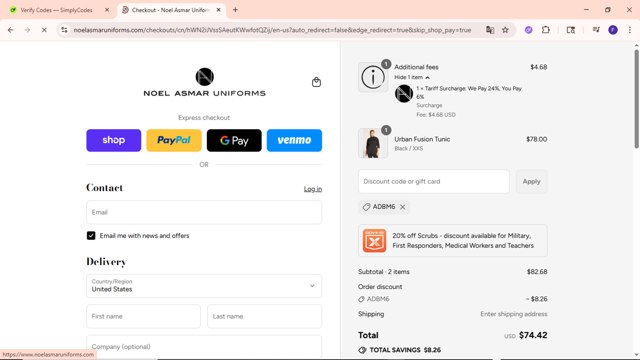Pay with Venmo button
The image size is (640, 360).
(294, 140)
